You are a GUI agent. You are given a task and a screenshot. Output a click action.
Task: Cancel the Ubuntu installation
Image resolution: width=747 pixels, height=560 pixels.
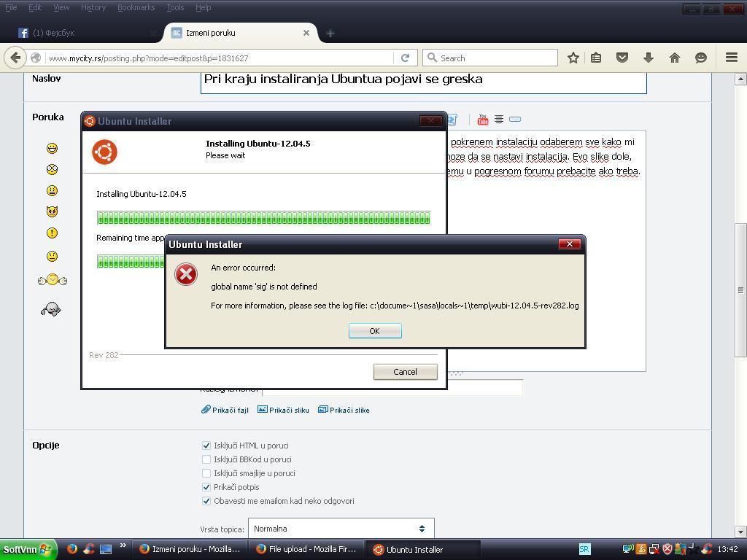coord(405,372)
